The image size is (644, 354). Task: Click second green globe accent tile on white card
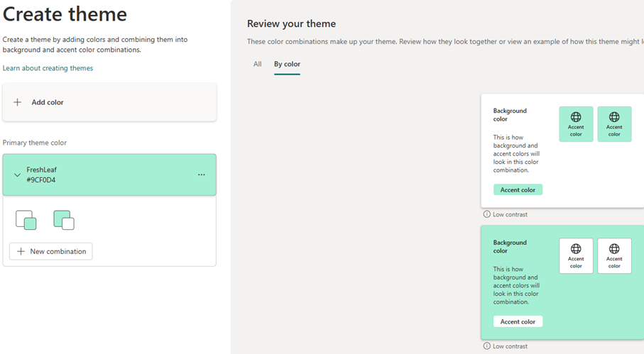point(614,124)
